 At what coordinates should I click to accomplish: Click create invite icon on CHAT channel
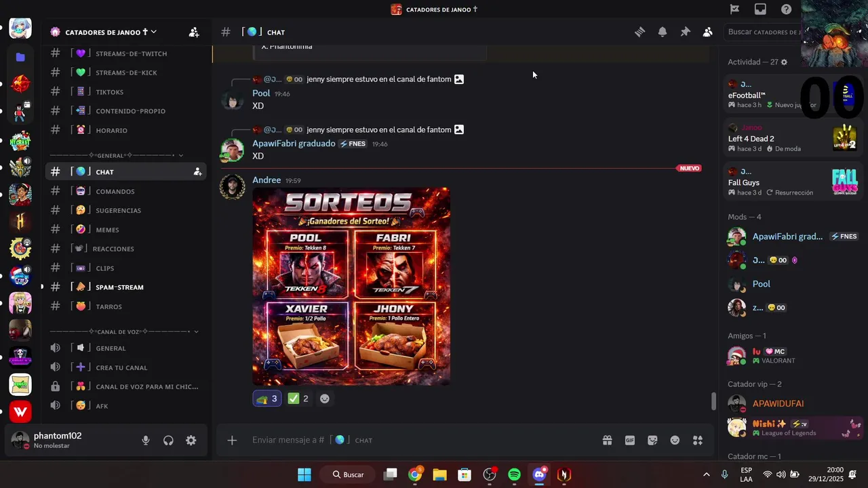tap(197, 172)
